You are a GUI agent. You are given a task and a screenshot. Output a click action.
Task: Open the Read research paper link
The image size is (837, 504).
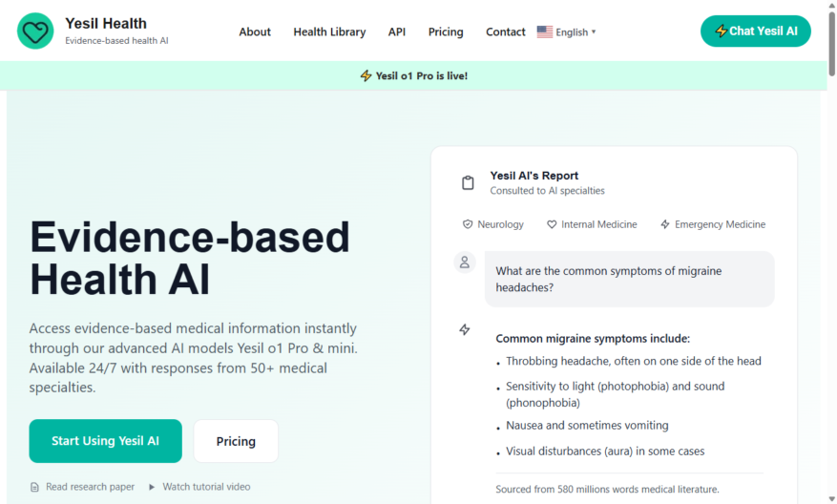pyautogui.click(x=83, y=487)
